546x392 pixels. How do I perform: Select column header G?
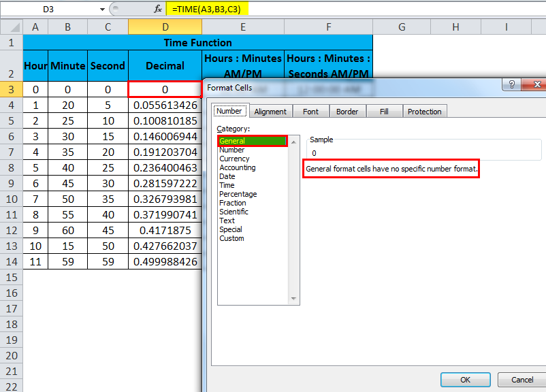coord(401,26)
